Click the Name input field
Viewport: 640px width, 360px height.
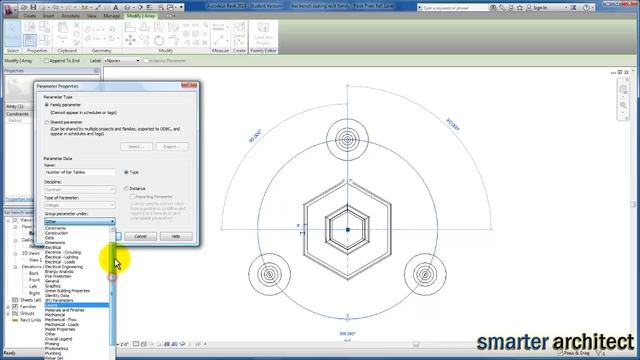(x=80, y=172)
